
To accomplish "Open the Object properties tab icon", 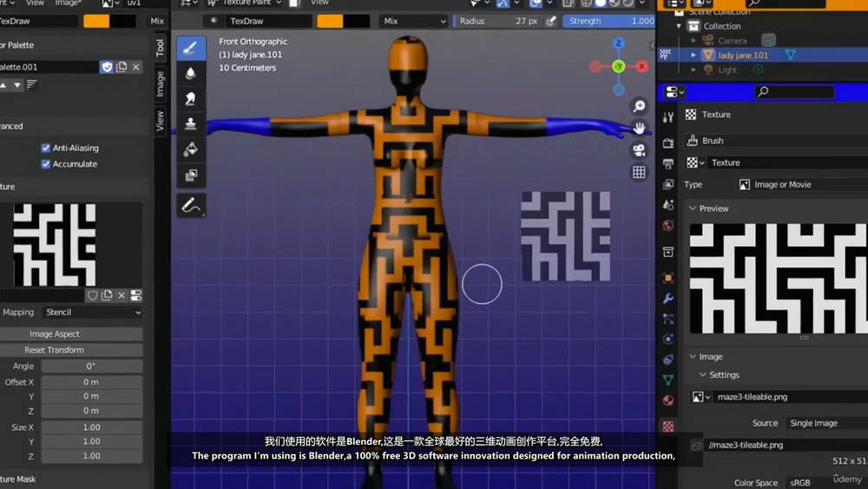I will (668, 277).
